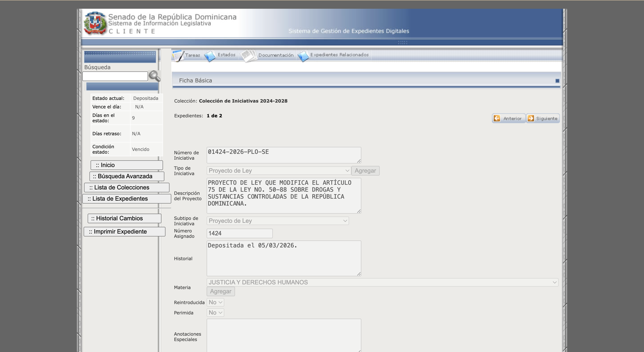The image size is (644, 352).
Task: Click the magnifying glass search icon
Action: [155, 76]
